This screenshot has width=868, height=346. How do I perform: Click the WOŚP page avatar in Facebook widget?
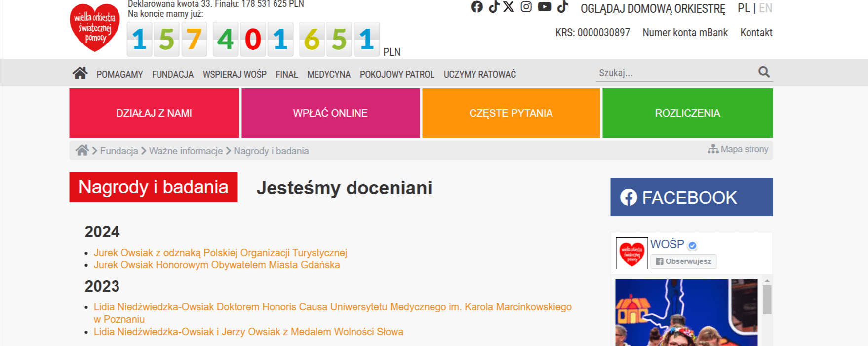point(631,253)
